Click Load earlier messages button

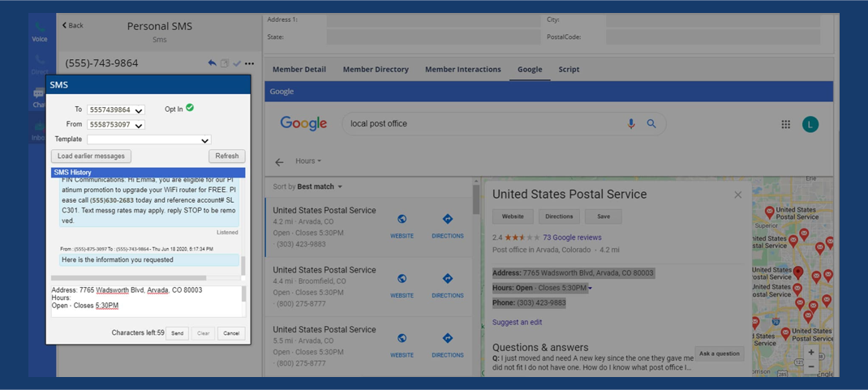point(91,156)
